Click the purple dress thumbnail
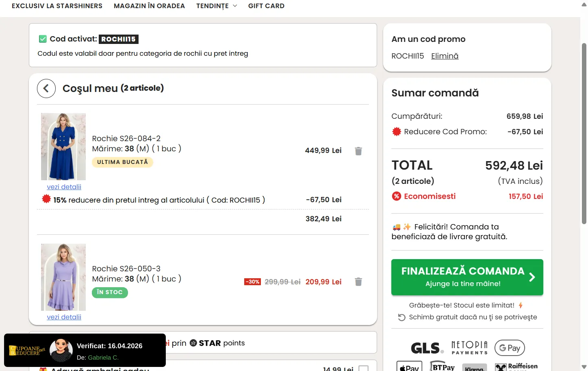588x371 pixels. [x=63, y=277]
